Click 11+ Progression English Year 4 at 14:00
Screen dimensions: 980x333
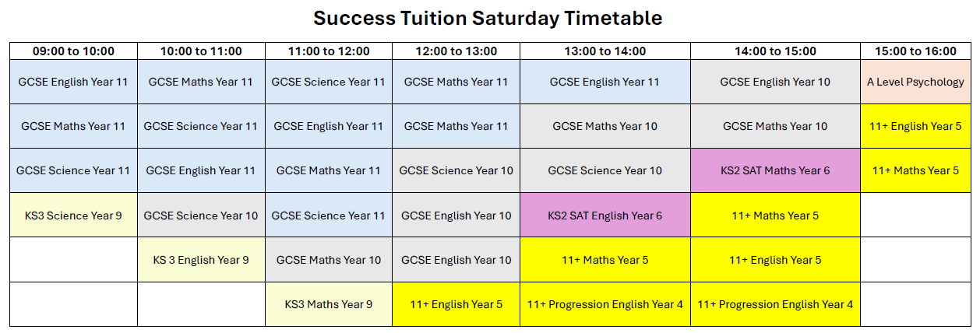point(775,304)
